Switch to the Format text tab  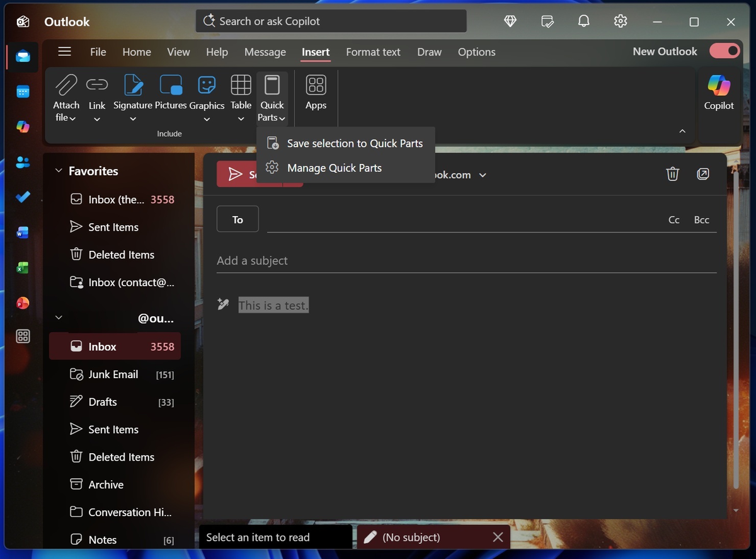pyautogui.click(x=373, y=52)
